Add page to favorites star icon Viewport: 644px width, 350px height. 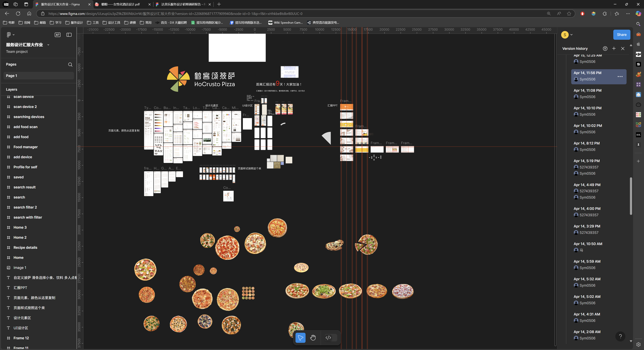(x=569, y=13)
